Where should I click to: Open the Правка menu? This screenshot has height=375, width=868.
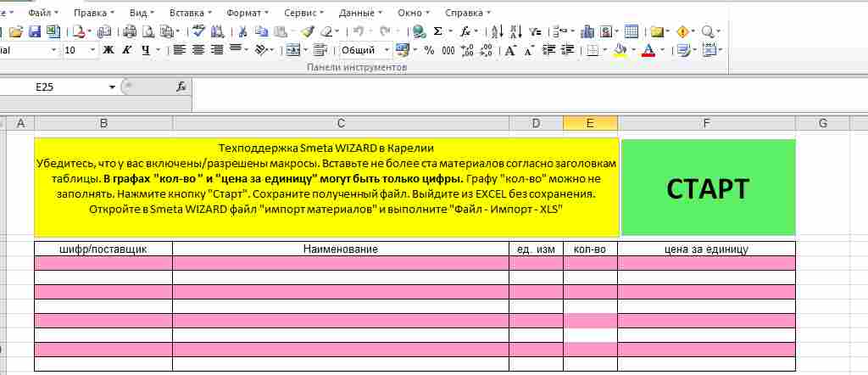(x=93, y=12)
